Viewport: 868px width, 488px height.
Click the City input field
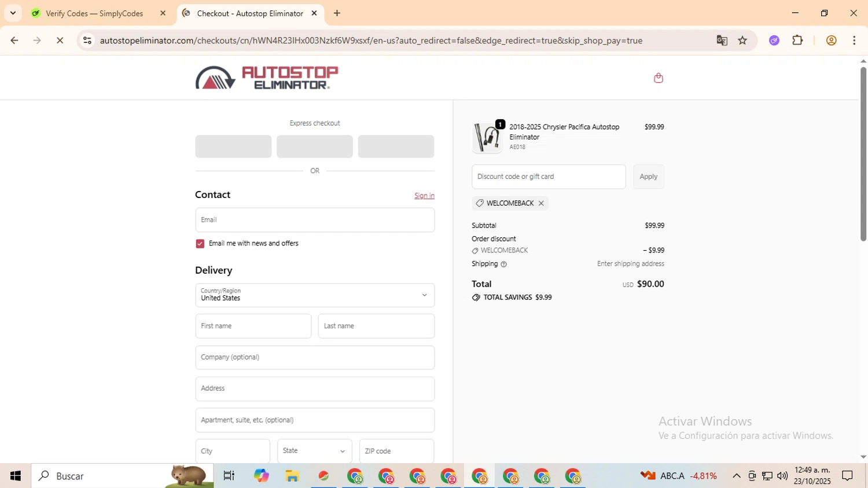(x=233, y=451)
